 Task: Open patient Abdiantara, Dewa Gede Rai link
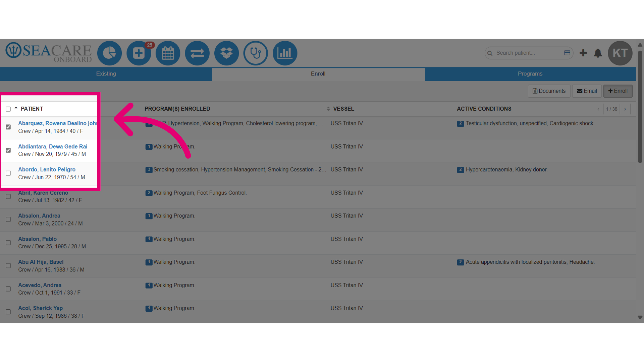(53, 146)
